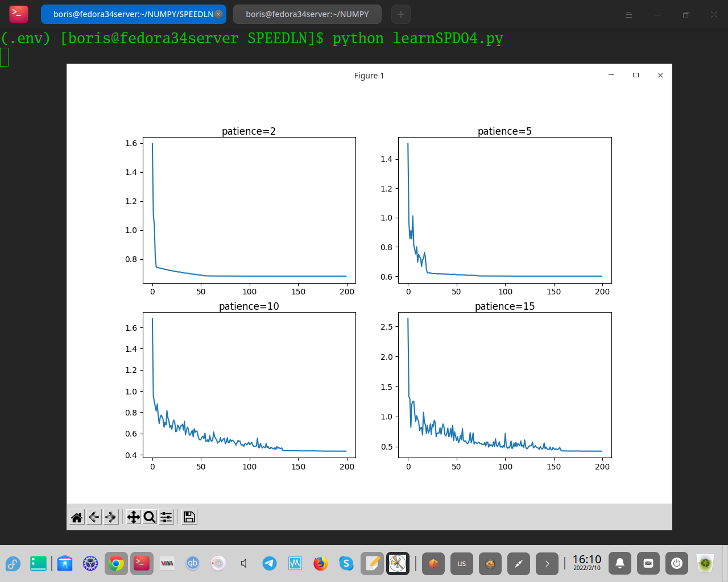Reset the figure to original view (home icon)
728x582 pixels.
(77, 517)
